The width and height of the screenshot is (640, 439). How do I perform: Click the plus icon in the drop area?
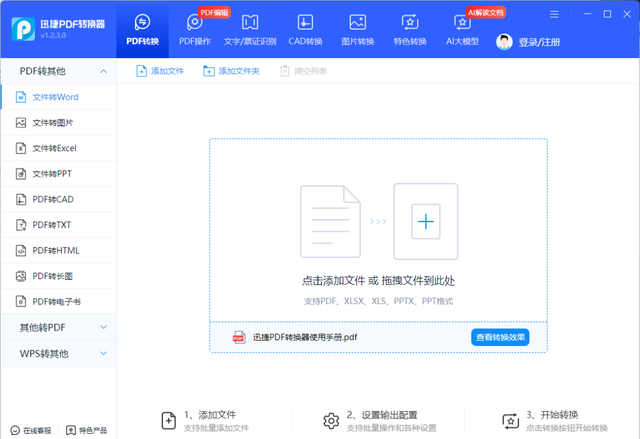426,222
